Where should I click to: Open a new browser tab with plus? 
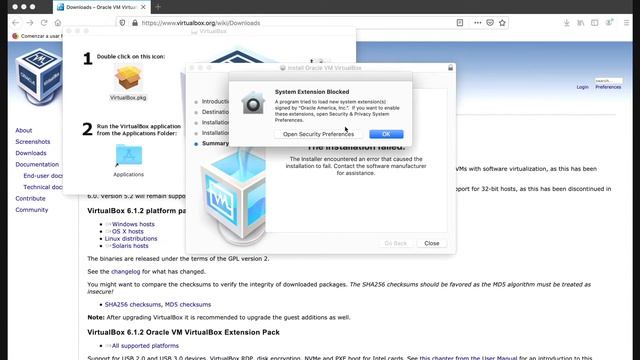pyautogui.click(x=158, y=7)
